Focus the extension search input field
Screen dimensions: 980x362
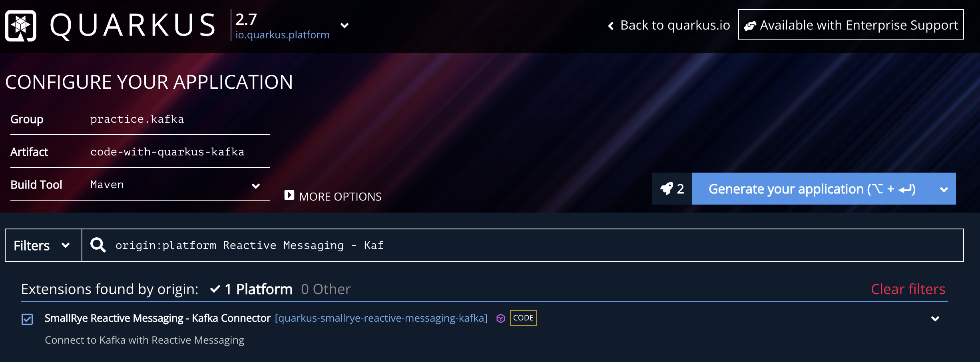pos(520,245)
